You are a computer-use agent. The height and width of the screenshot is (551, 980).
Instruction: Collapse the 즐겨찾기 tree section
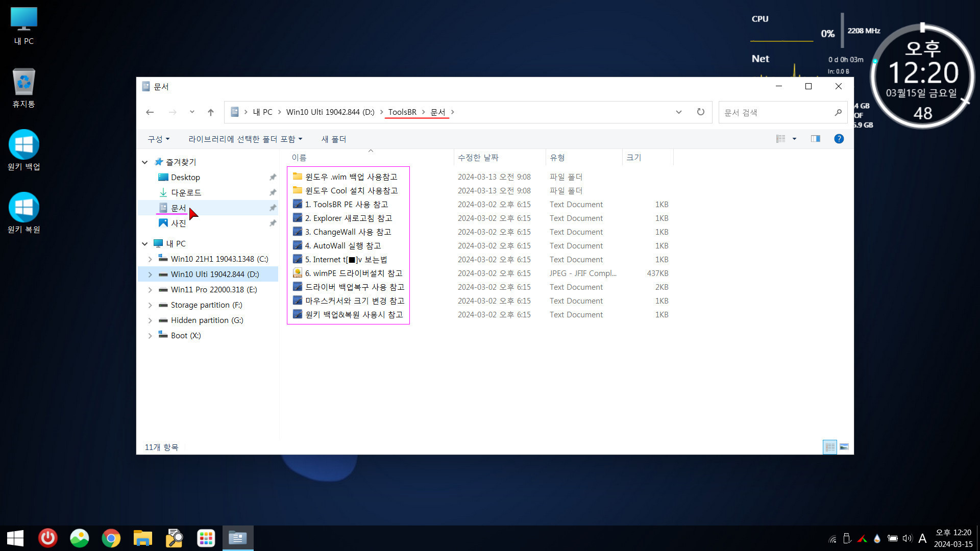(144, 162)
